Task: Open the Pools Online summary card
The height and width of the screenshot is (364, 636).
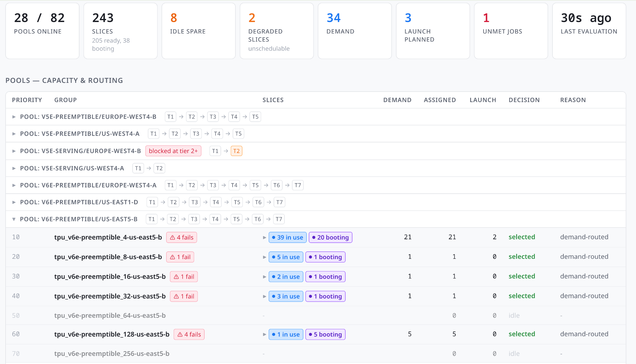Action: [43, 31]
